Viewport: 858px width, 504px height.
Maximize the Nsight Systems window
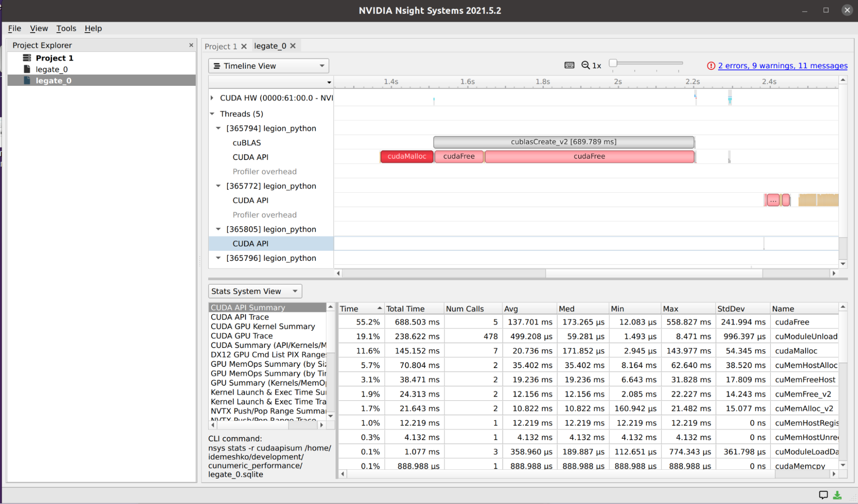pos(826,10)
